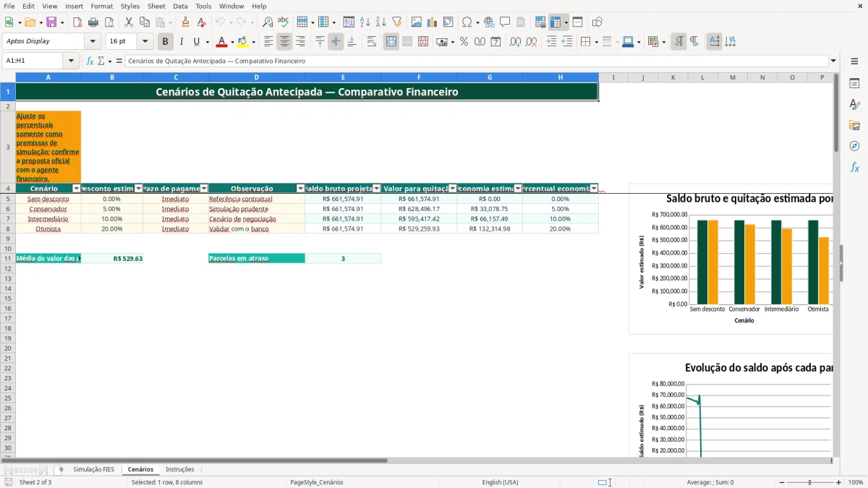Open the Data menu
This screenshot has width=868, height=488.
coord(181,6)
